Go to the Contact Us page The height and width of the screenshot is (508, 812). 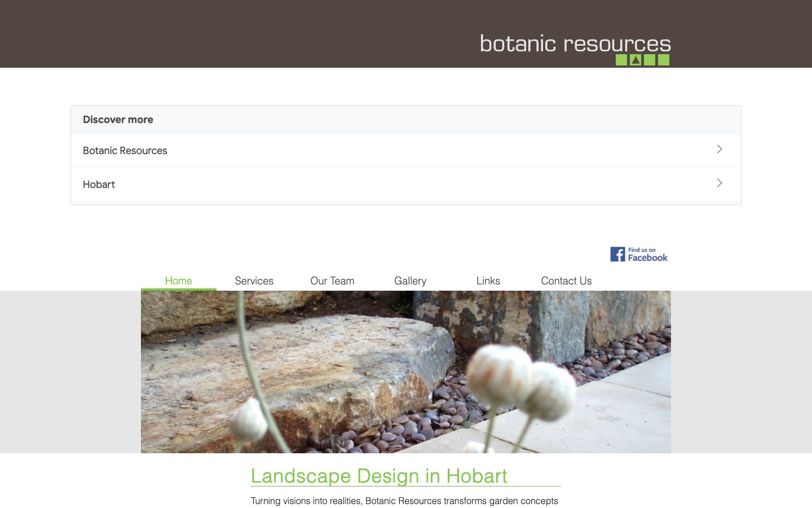point(566,281)
